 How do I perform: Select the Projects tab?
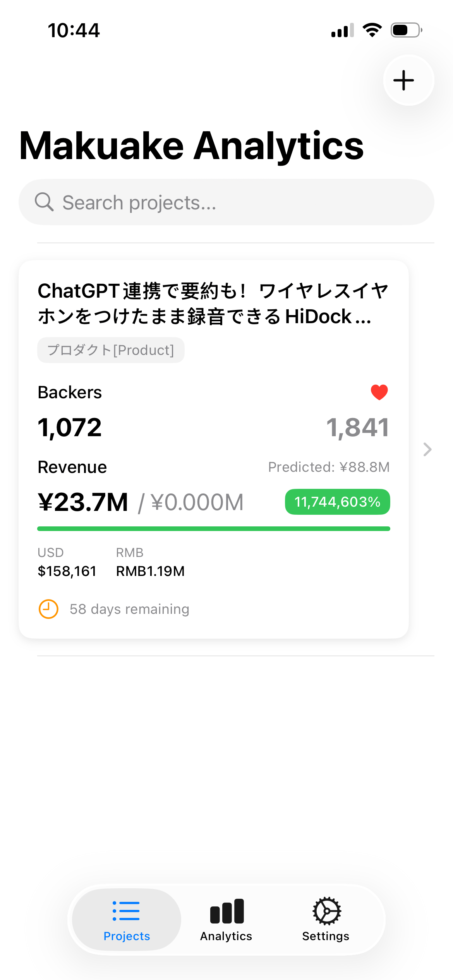[x=127, y=920]
